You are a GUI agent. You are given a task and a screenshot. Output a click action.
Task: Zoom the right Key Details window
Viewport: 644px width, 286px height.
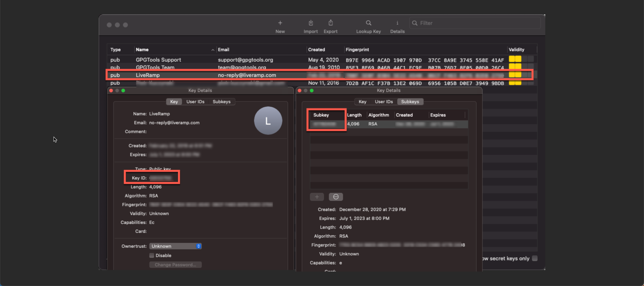(312, 91)
